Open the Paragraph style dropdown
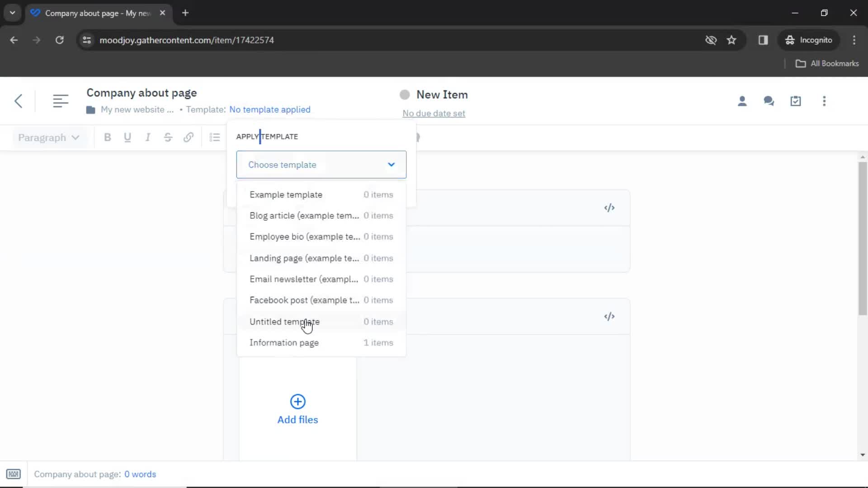This screenshot has width=868, height=488. tap(47, 138)
